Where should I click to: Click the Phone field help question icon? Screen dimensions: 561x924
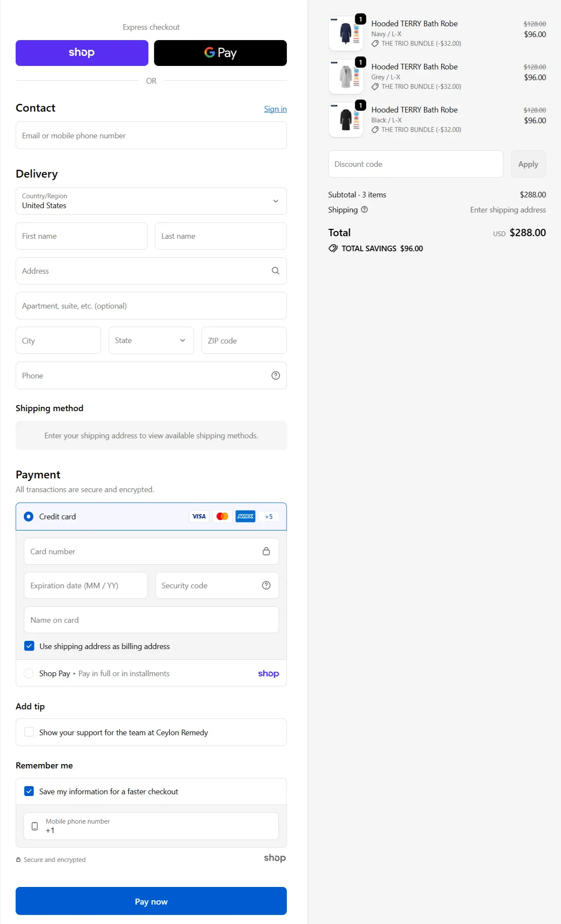tap(276, 375)
